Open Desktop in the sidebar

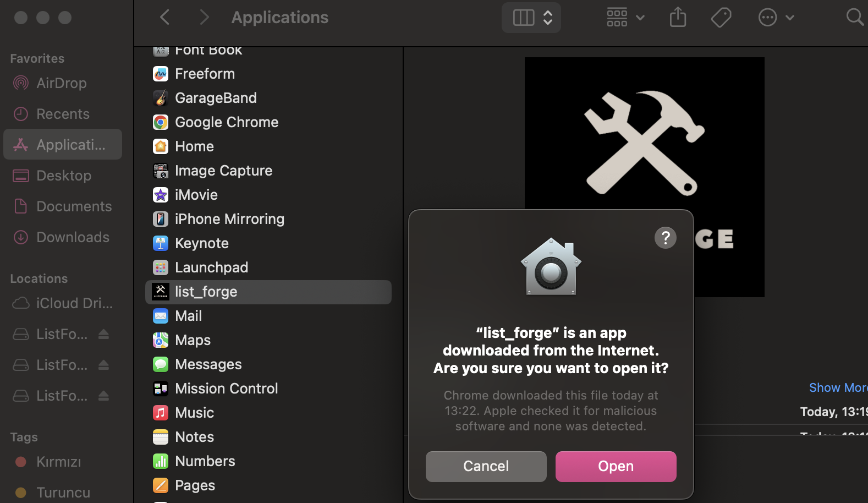point(63,176)
